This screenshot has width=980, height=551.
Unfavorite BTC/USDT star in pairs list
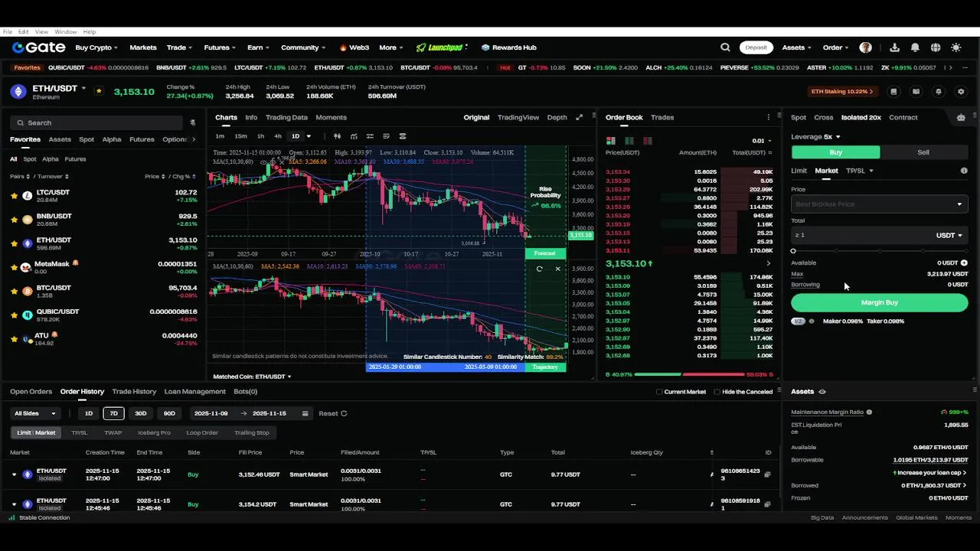pos(14,291)
